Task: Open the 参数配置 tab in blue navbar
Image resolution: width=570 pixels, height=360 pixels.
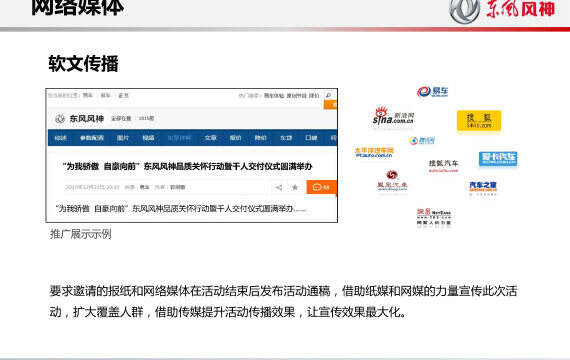Action: coord(92,138)
